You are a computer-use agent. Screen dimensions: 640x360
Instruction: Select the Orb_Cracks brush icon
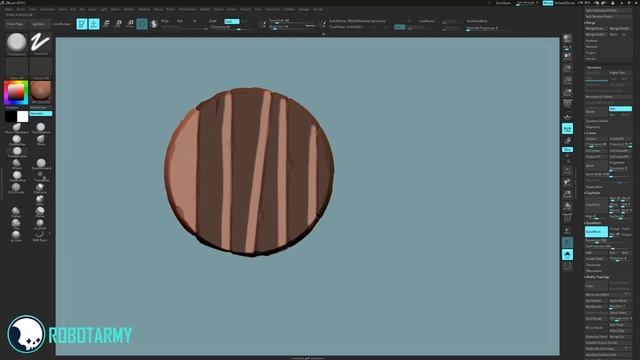17,188
